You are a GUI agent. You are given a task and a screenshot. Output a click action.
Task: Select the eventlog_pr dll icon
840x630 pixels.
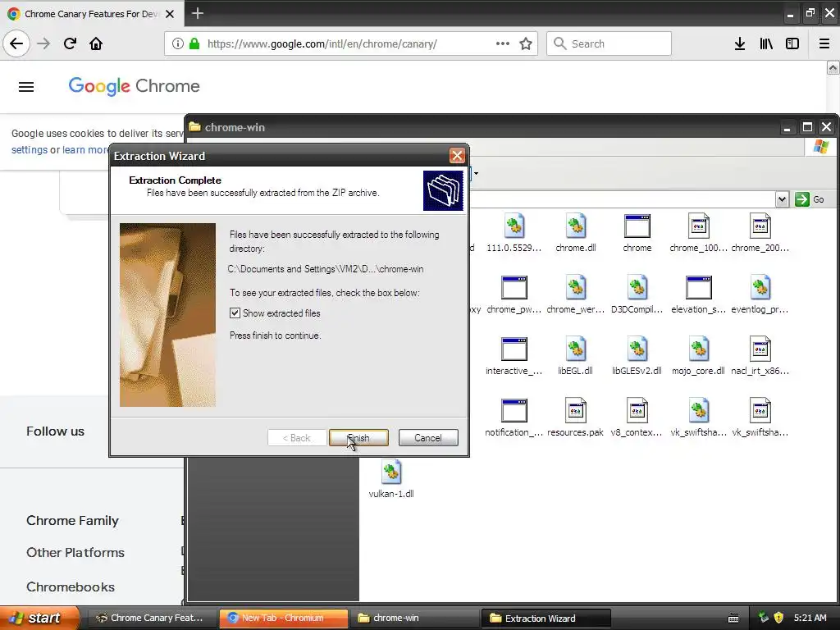pos(760,288)
